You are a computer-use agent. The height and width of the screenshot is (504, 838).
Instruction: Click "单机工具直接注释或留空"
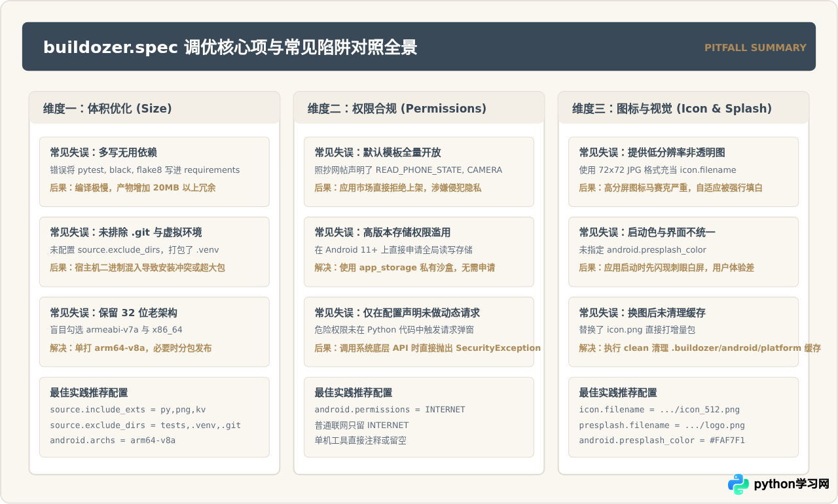pyautogui.click(x=360, y=441)
